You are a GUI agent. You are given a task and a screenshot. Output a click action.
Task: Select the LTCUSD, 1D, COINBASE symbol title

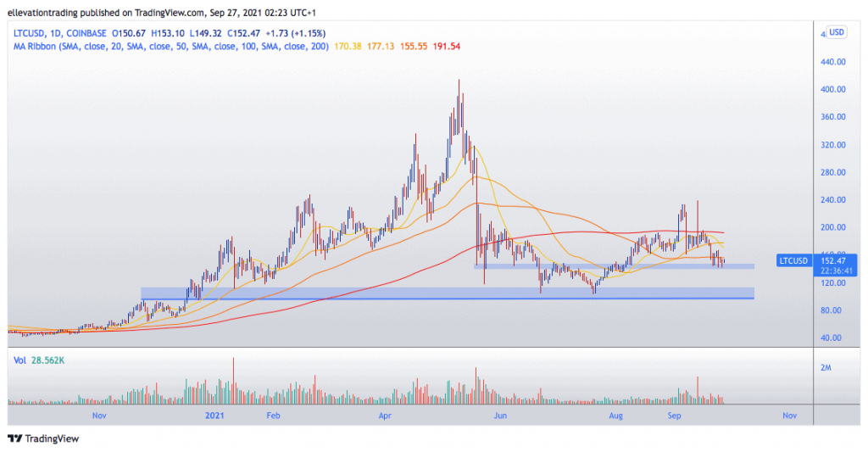pos(60,33)
